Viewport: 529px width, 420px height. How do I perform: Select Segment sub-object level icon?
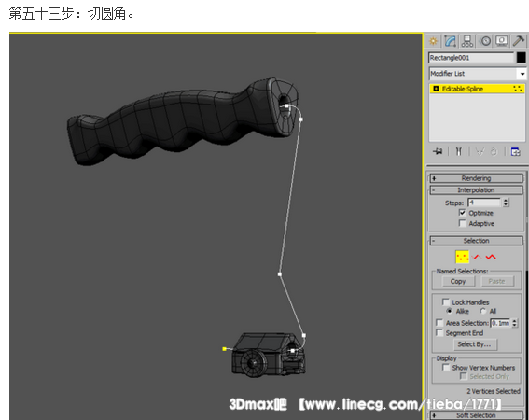pyautogui.click(x=477, y=257)
